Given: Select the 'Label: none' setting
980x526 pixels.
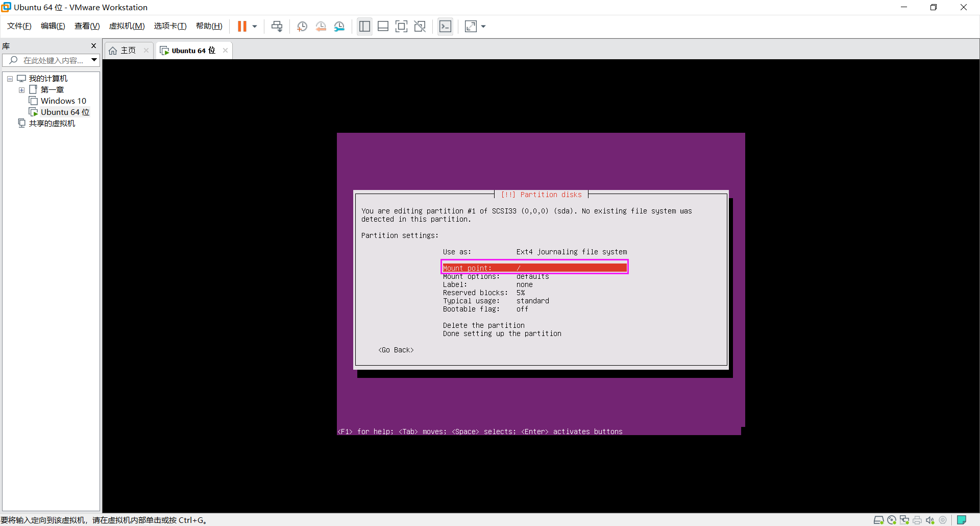Looking at the screenshot, I should click(x=487, y=284).
